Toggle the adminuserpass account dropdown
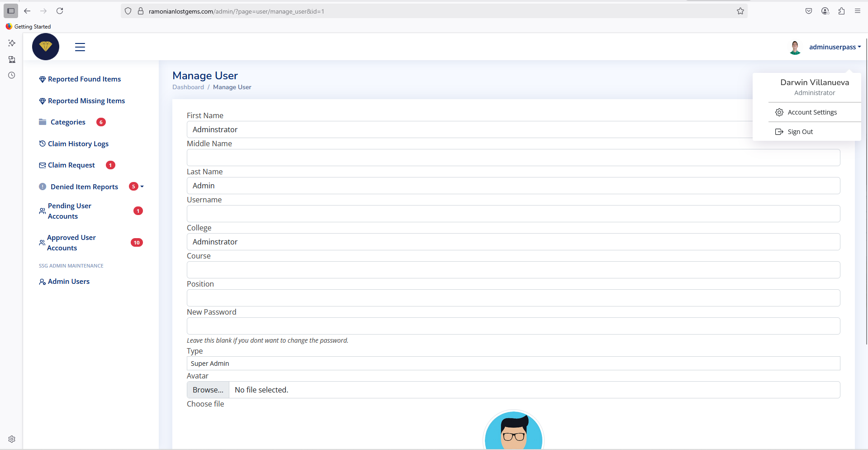Screen dimensions: 868x450 [x=835, y=47]
